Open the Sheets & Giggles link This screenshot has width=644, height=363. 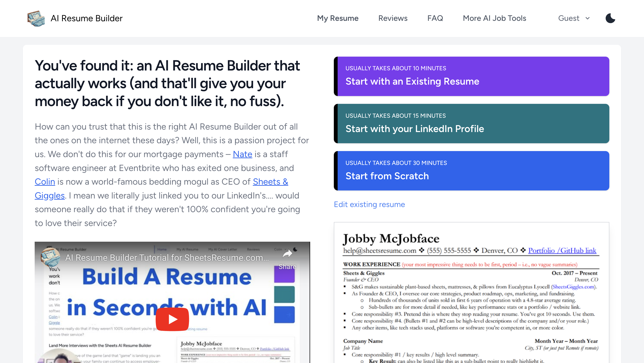point(270,182)
